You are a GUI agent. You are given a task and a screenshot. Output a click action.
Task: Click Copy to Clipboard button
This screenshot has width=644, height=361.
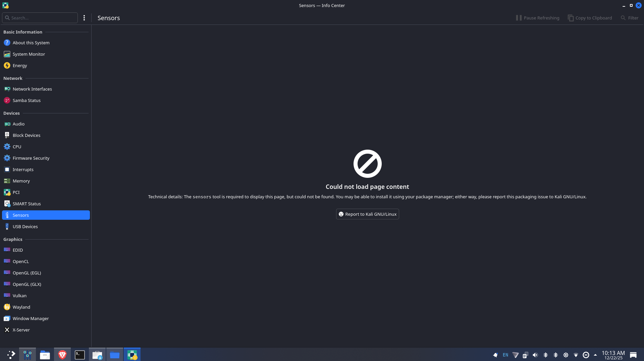point(590,18)
